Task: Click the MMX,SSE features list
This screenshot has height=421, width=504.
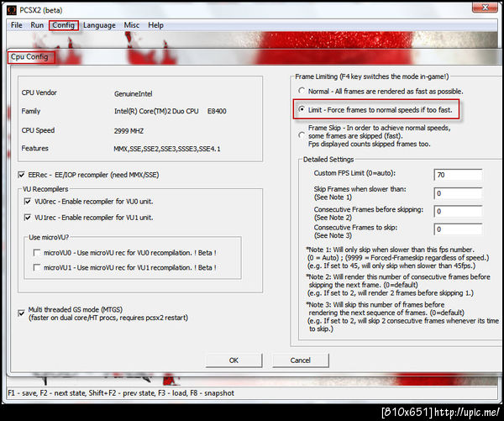Action: [167, 149]
